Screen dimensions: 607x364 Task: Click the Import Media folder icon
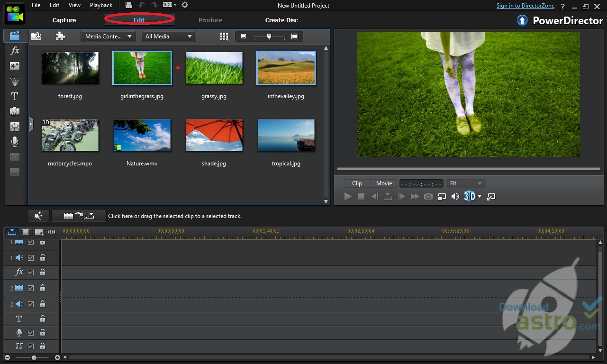(x=36, y=36)
